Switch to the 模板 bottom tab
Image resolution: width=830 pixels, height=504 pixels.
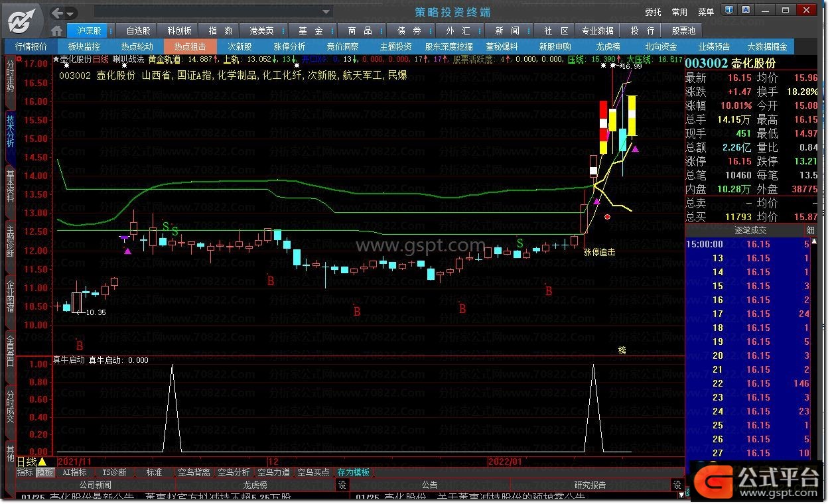[44, 472]
